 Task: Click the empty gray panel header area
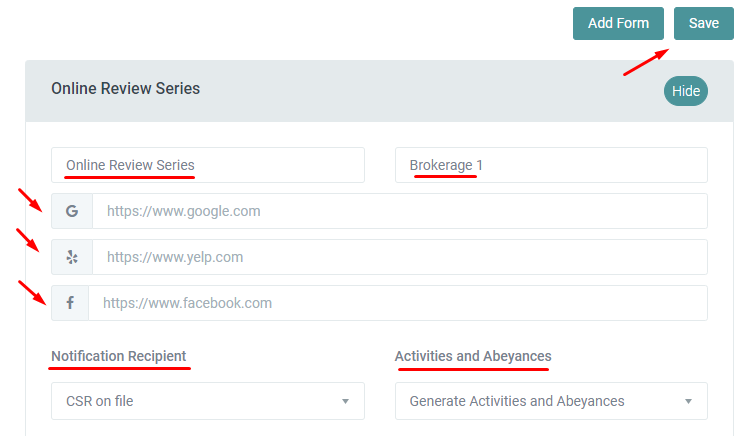tap(420, 90)
